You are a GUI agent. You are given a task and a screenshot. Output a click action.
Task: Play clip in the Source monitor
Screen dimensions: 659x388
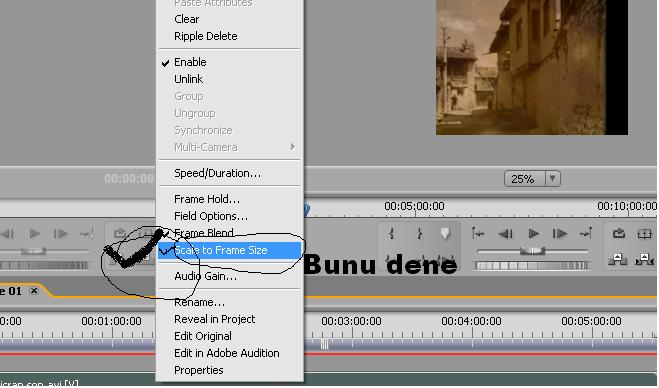pyautogui.click(x=35, y=234)
